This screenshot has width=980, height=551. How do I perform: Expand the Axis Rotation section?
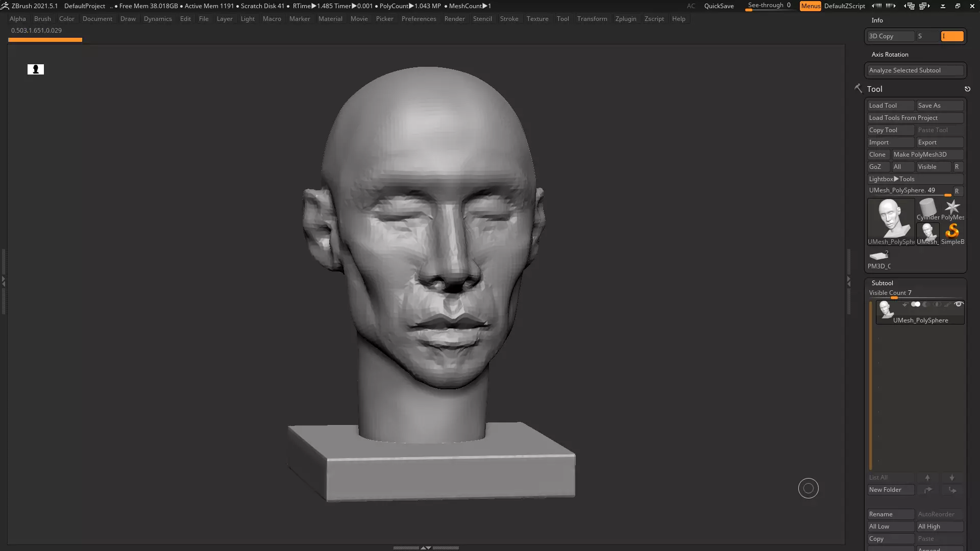tap(890, 55)
